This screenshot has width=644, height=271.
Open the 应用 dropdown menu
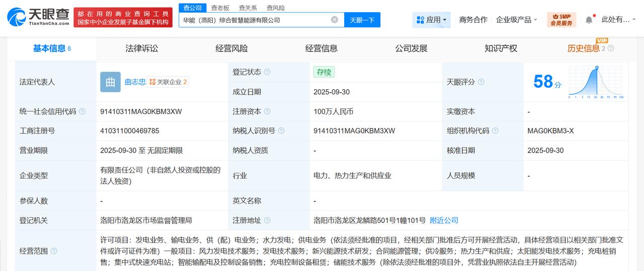(432, 20)
